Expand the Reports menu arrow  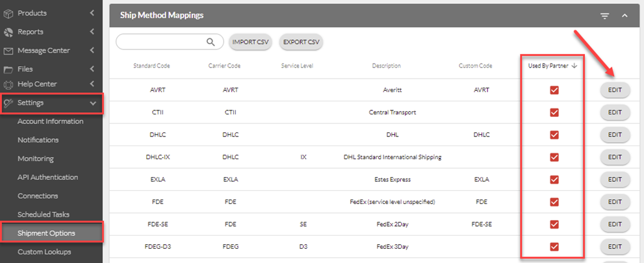point(92,32)
